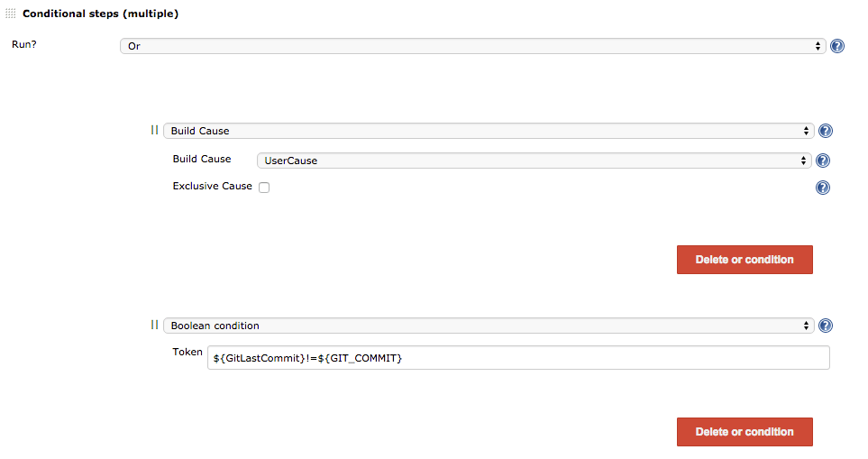Open the Build Cause condition type dropdown
868x459 pixels.
point(489,131)
